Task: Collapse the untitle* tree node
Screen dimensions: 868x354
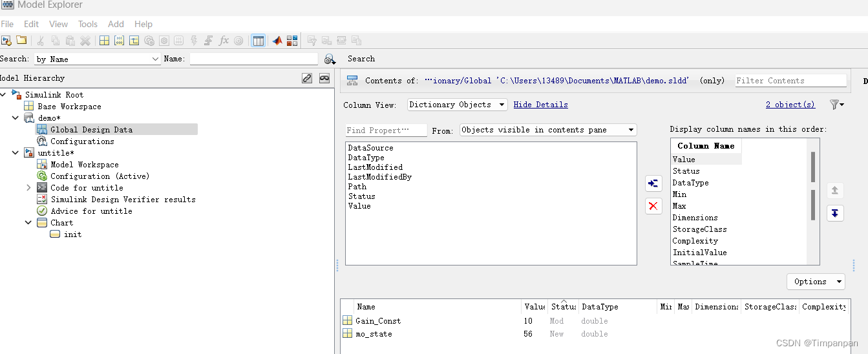Action: (16, 153)
